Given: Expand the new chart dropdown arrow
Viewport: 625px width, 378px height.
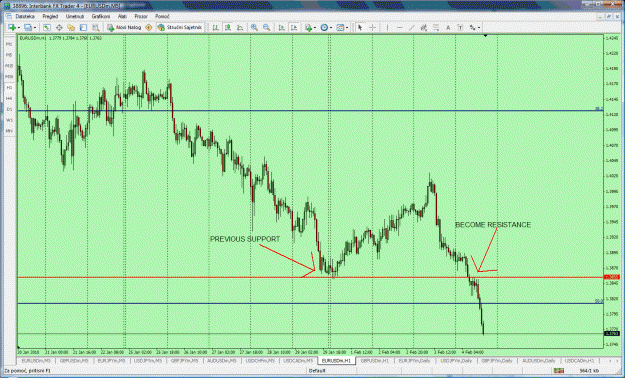Looking at the screenshot, I should point(19,28).
